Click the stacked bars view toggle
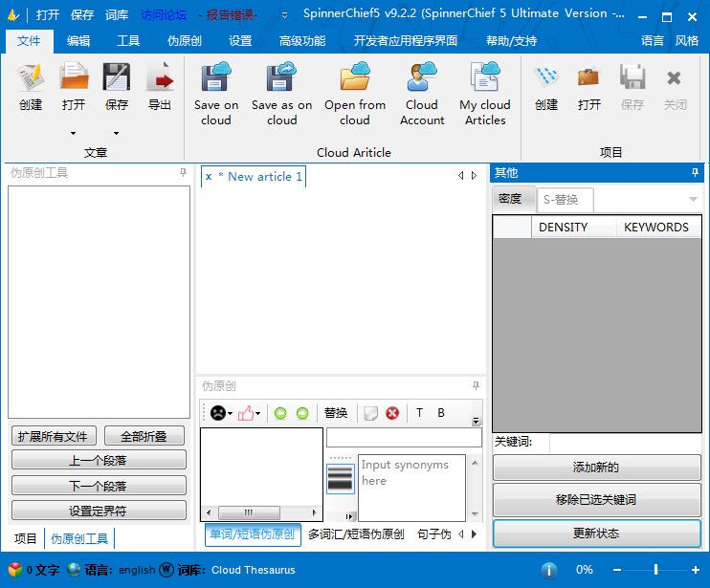This screenshot has height=588, width=710. [x=340, y=479]
